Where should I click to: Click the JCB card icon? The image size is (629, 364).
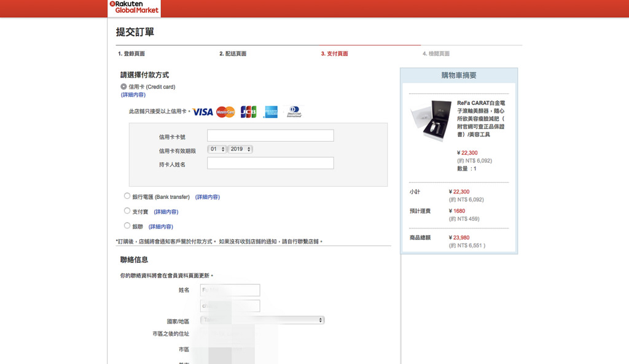[x=248, y=112]
